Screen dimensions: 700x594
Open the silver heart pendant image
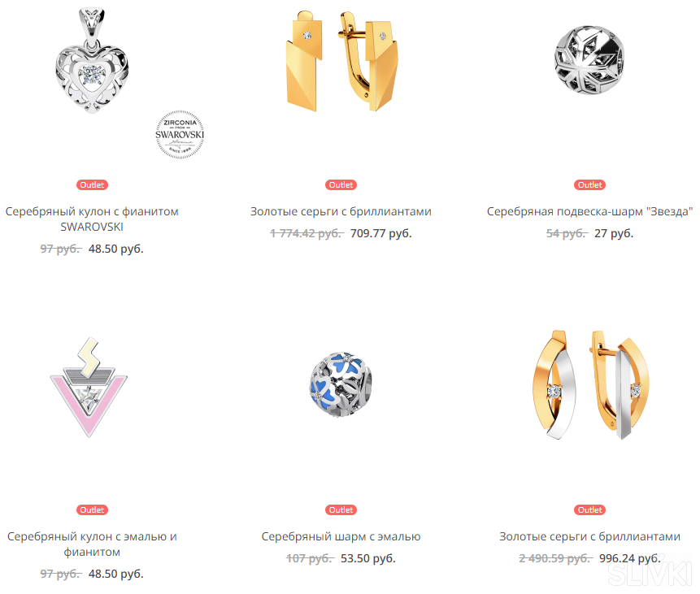point(92,60)
